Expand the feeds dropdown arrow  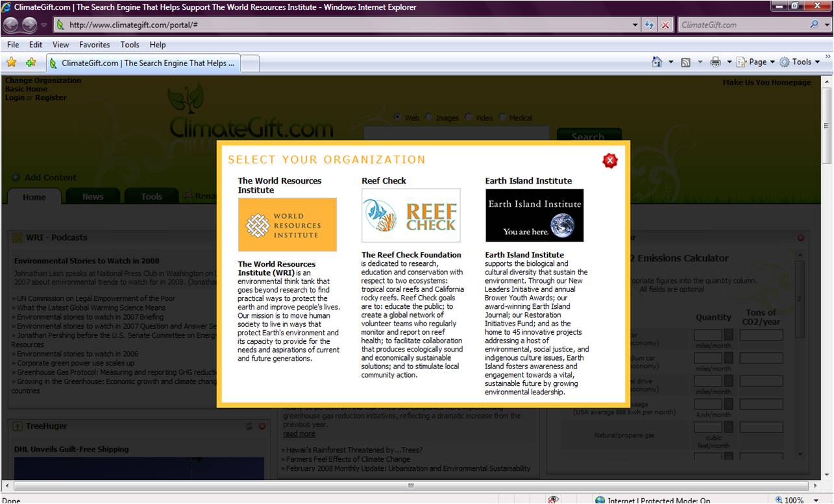700,62
